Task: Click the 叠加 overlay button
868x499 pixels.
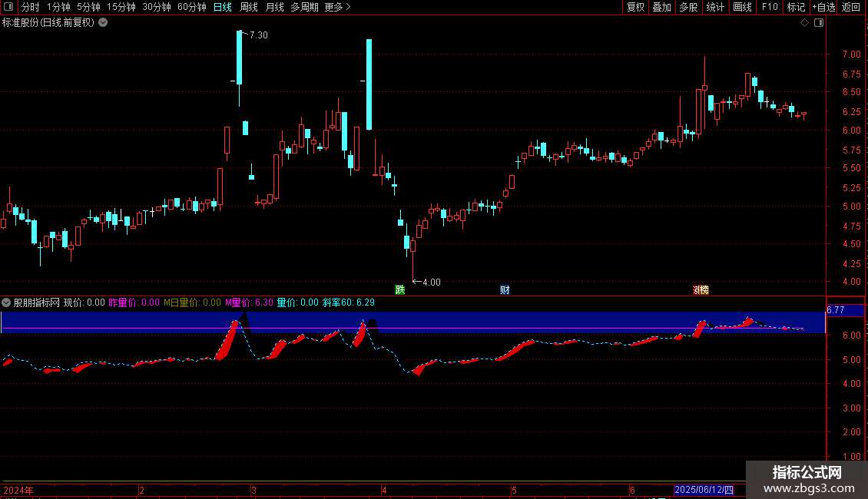Action: (x=661, y=7)
